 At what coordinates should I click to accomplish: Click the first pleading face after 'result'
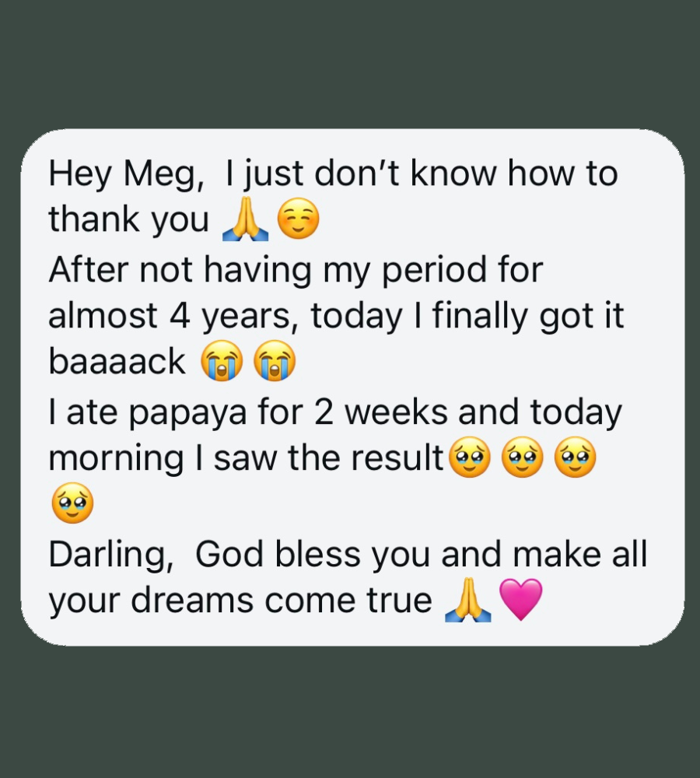point(469,457)
